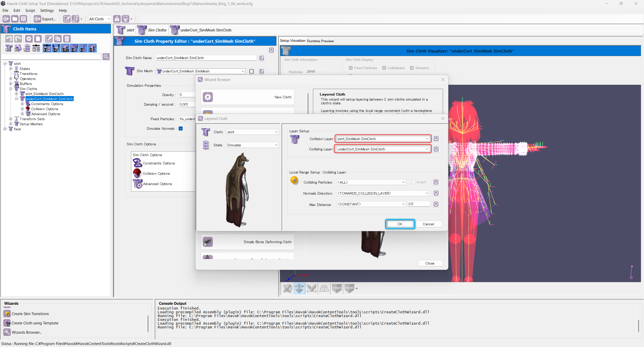Open the Script menu

[x=30, y=11]
